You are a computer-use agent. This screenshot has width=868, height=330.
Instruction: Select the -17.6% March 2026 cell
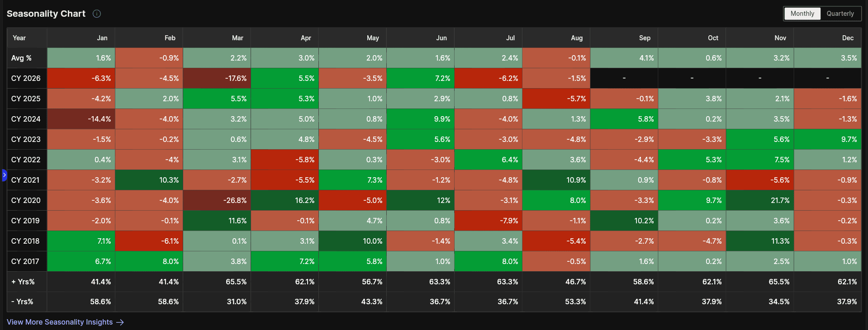pos(217,78)
